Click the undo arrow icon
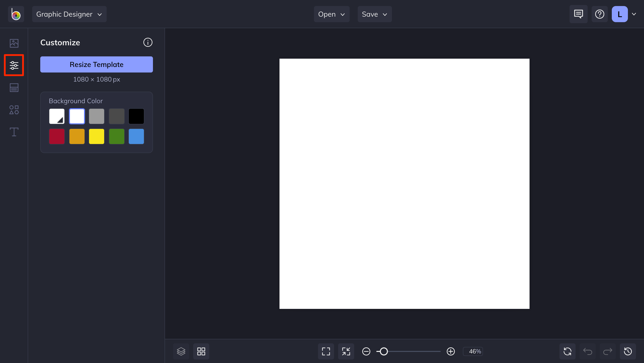The height and width of the screenshot is (363, 644). click(x=587, y=351)
